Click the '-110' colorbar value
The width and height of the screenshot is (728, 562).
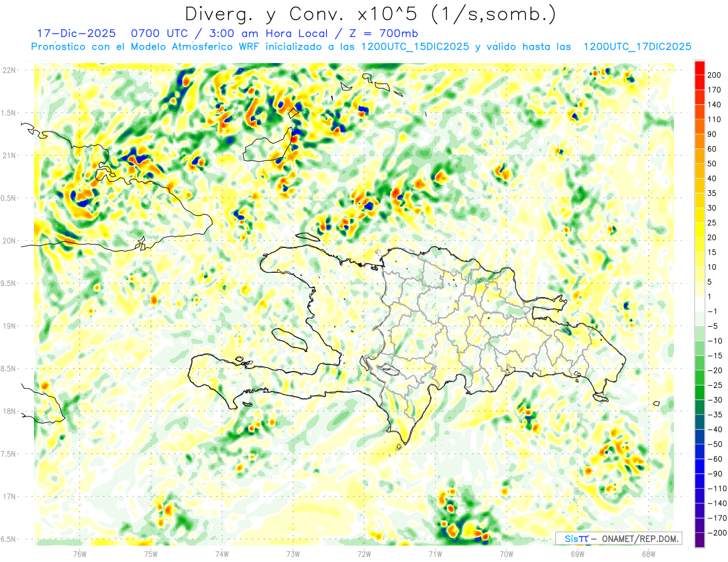tap(716, 489)
